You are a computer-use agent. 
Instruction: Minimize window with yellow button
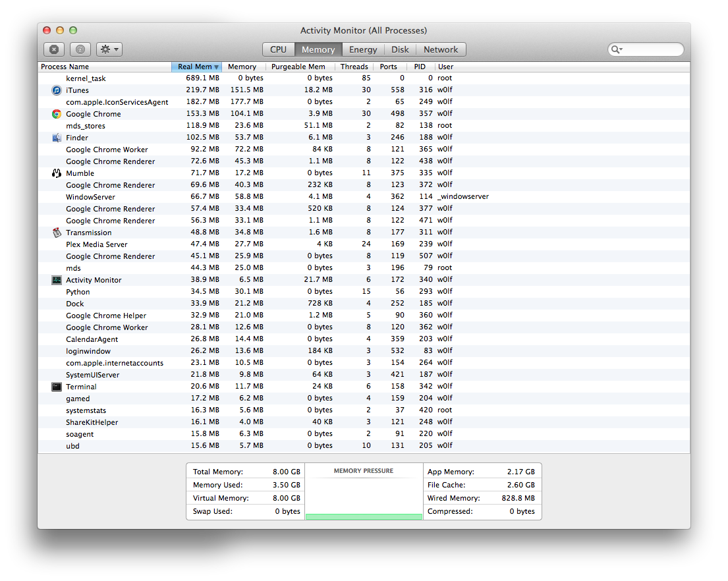(x=60, y=30)
